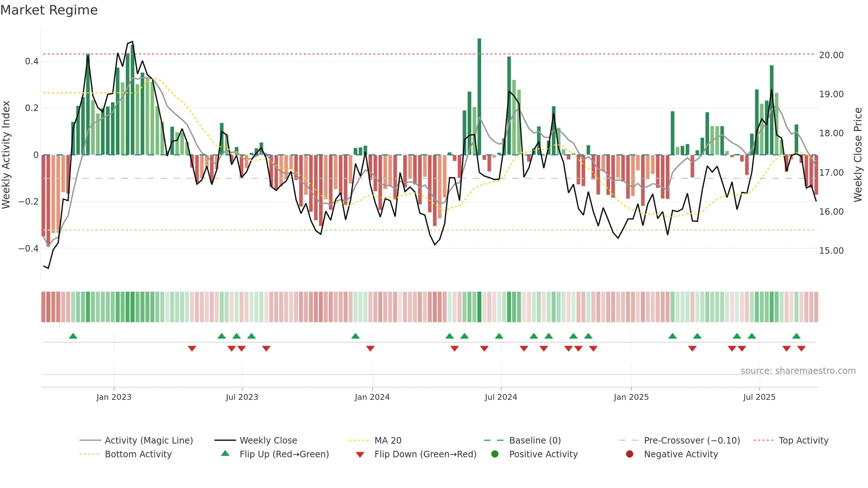The width and height of the screenshot is (868, 488).
Task: Click the red Flip Down triangle legend icon
Action: 360,454
